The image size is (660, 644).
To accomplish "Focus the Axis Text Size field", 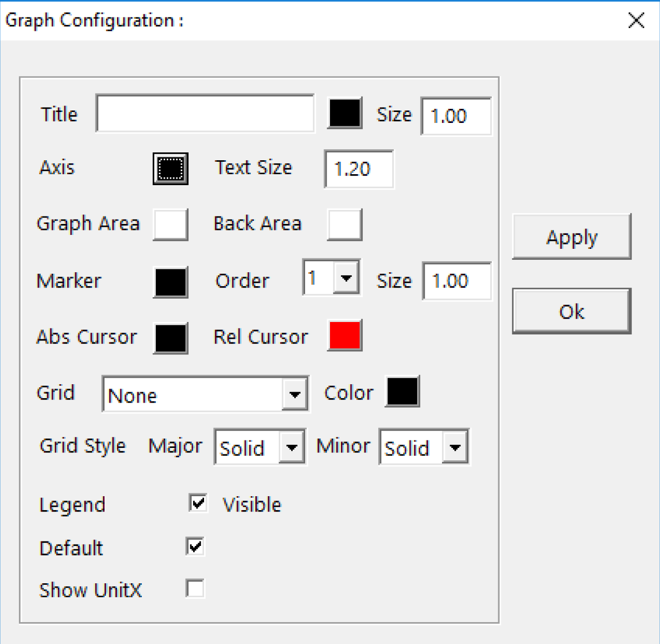I will pos(358,169).
